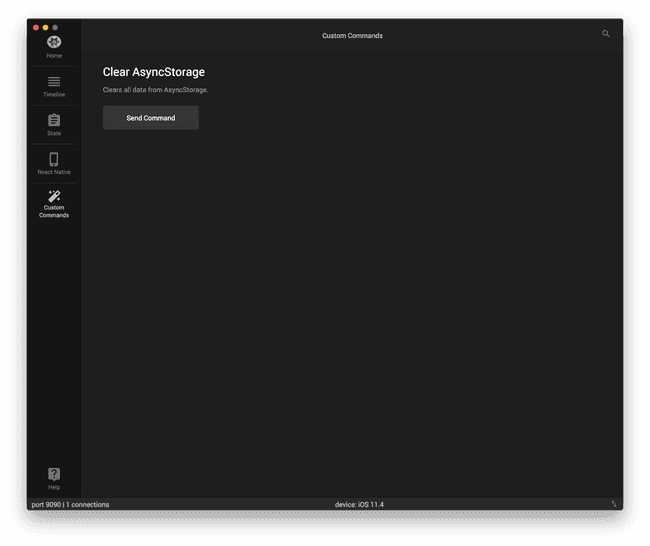
Task: Click the 'Timeline' sidebar label
Action: (54, 94)
